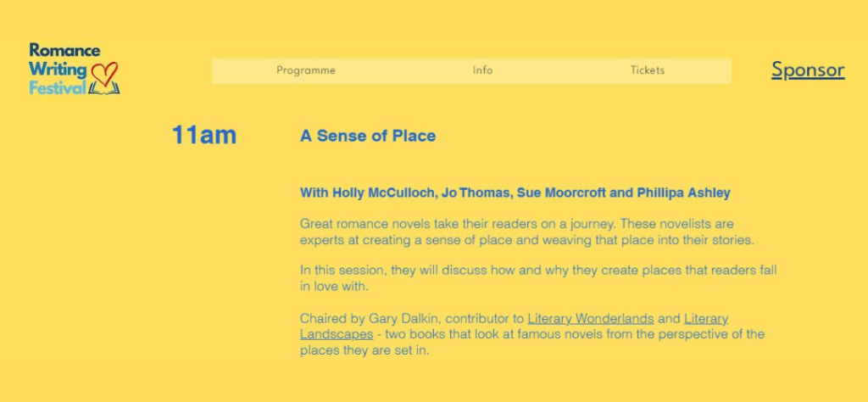Select the 11am session time label
This screenshot has height=402, width=868.
point(203,135)
